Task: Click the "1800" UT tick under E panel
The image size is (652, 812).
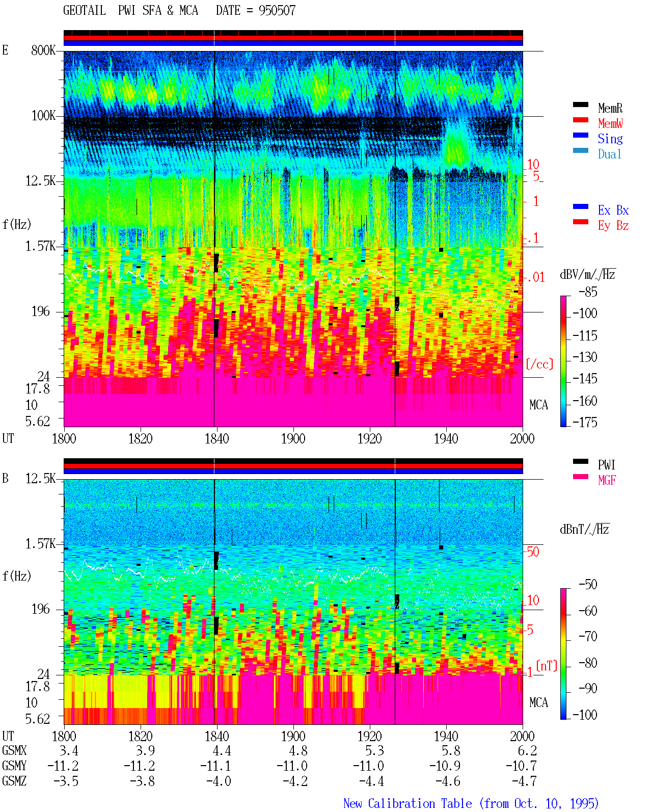Action: pos(64,438)
